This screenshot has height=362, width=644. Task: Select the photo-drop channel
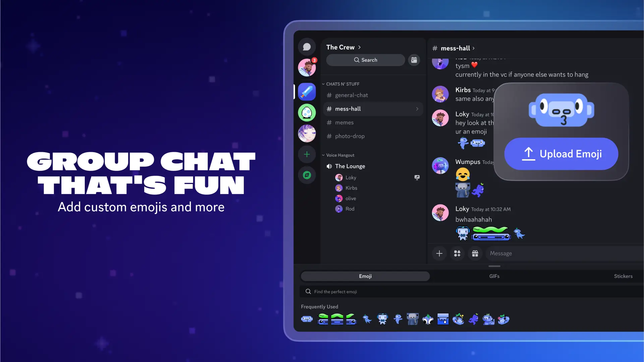[x=350, y=136]
